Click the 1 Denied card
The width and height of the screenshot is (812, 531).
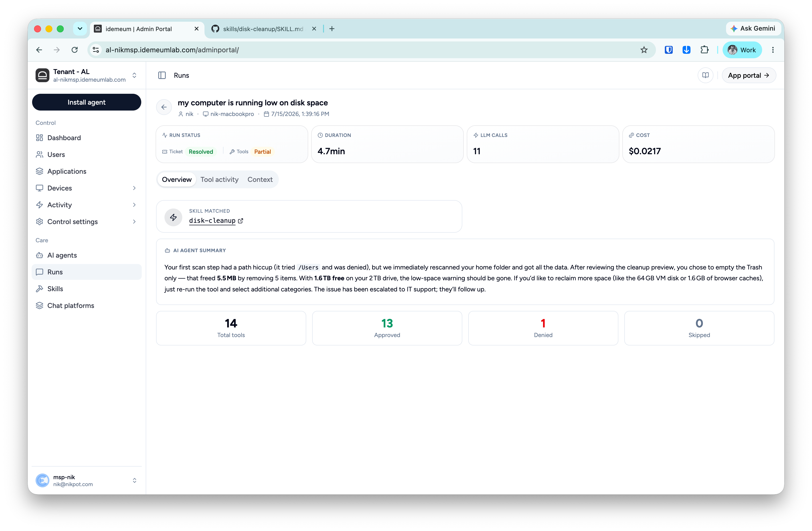point(543,328)
